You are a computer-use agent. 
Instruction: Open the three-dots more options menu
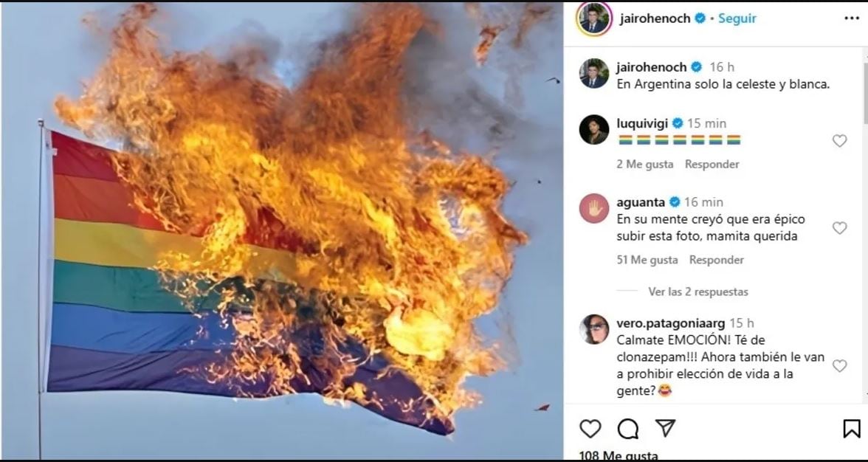tap(852, 18)
